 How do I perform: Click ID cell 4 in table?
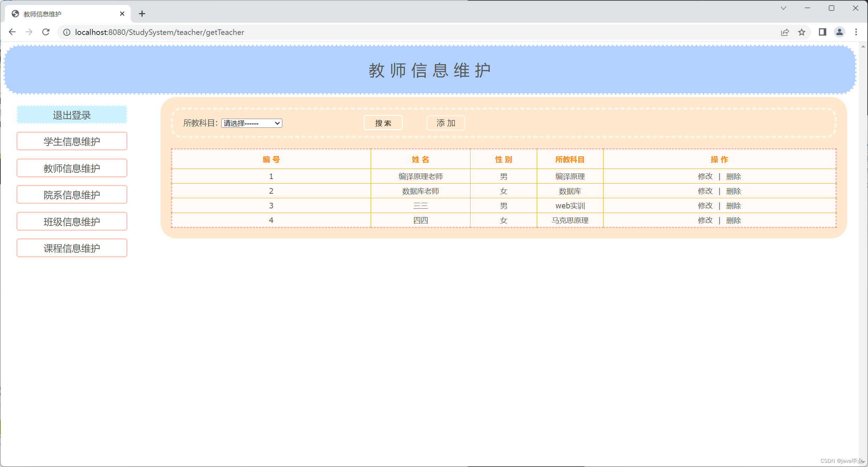click(271, 221)
